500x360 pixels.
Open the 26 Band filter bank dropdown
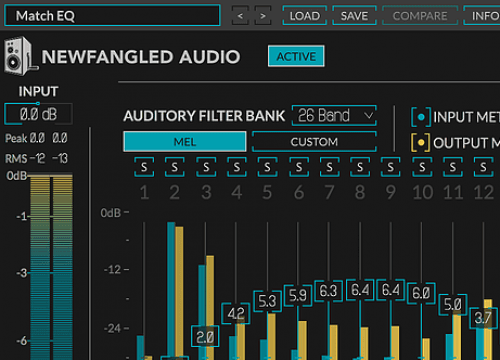point(334,116)
